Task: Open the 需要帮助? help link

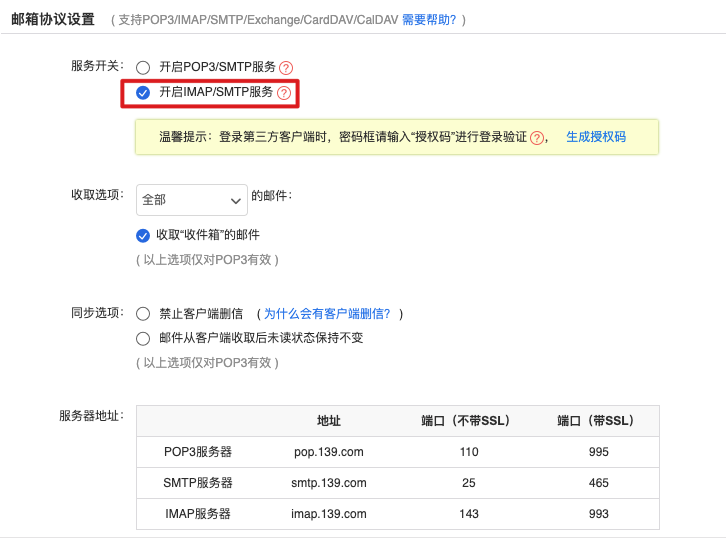Action: 429,20
